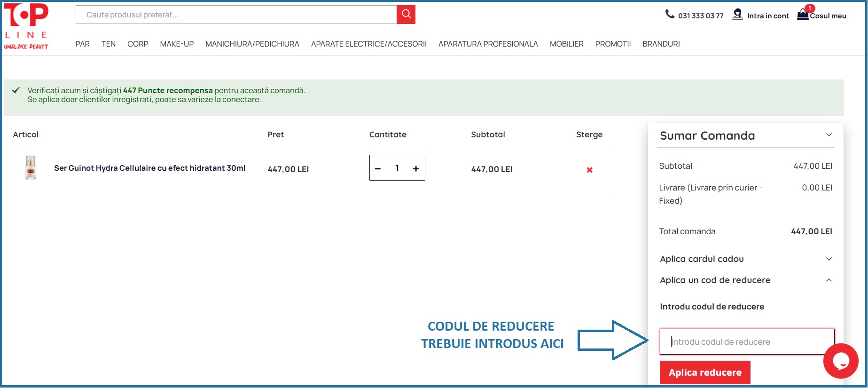Click the Pret column header
868x388 pixels.
point(275,135)
